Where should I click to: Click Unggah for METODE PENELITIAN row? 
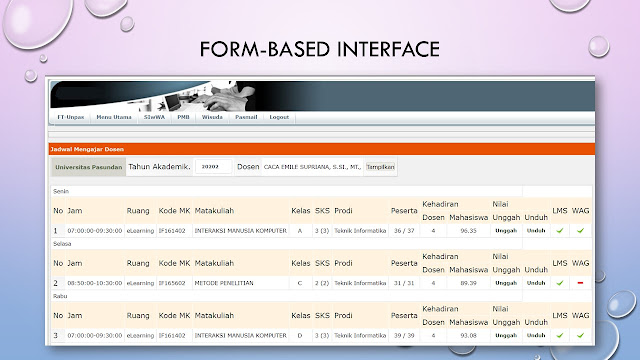tap(506, 283)
